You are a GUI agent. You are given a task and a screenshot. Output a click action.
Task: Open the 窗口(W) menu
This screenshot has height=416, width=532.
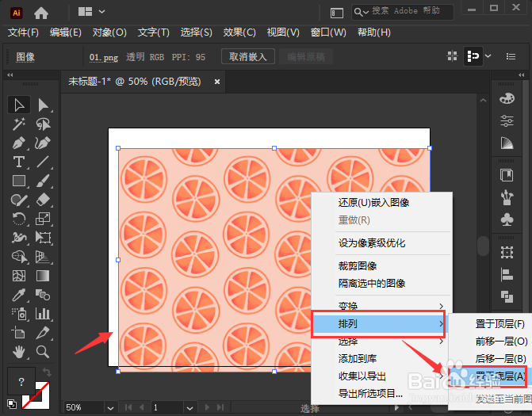pyautogui.click(x=328, y=32)
